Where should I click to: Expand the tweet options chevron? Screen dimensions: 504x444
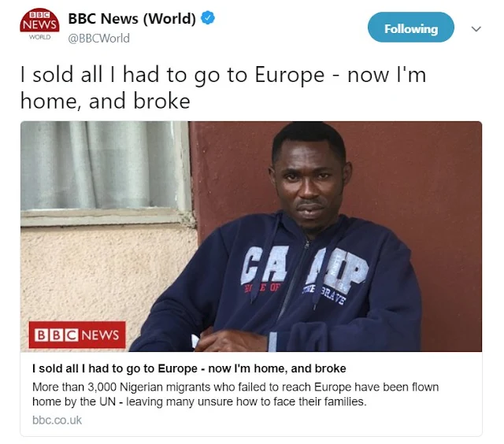coord(476,29)
